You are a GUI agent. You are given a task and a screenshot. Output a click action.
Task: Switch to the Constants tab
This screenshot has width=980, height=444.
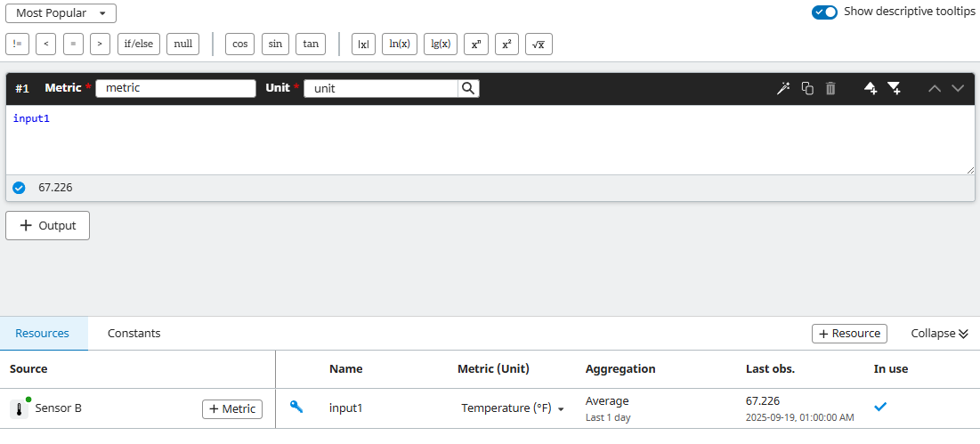[x=134, y=333]
